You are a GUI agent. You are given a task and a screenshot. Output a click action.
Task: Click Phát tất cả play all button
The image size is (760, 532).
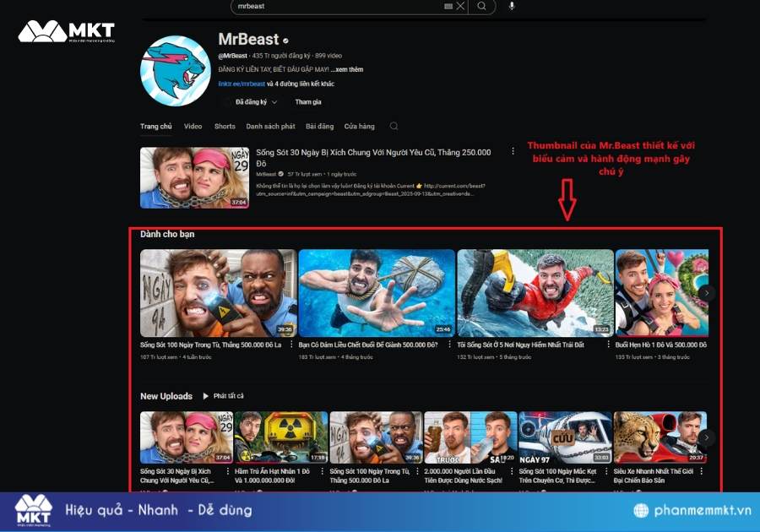(224, 396)
